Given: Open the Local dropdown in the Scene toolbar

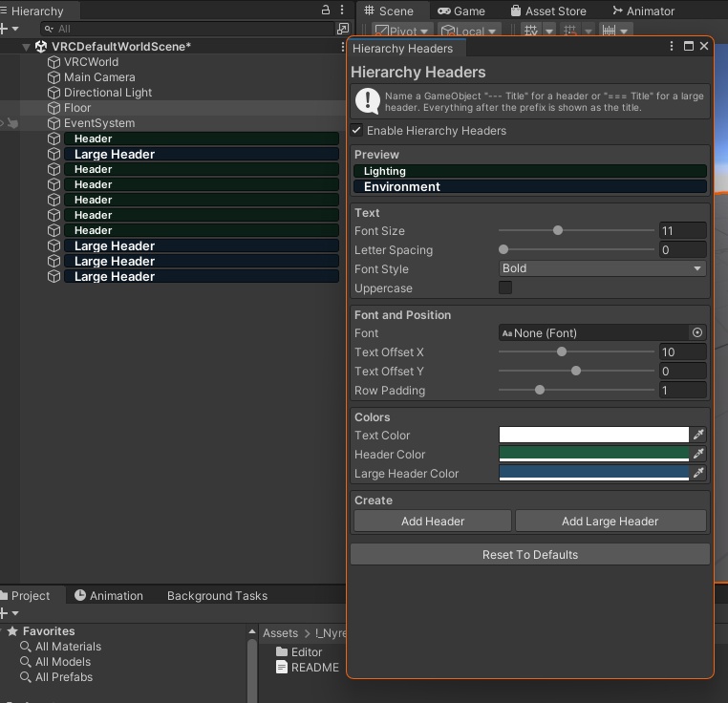Looking at the screenshot, I should pos(469,32).
